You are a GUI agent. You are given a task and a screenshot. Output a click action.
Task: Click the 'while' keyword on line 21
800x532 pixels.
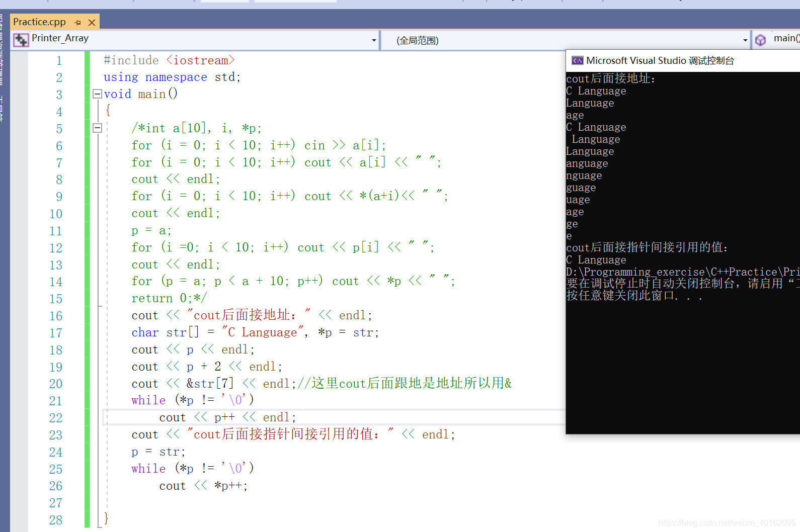coord(148,400)
